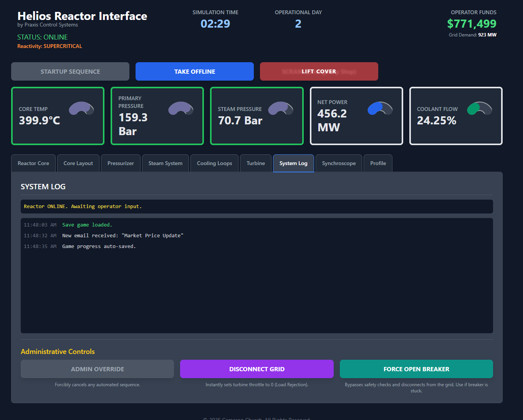This screenshot has height=420, width=523.
Task: Click the Load Rejection description text
Action: [x=257, y=385]
